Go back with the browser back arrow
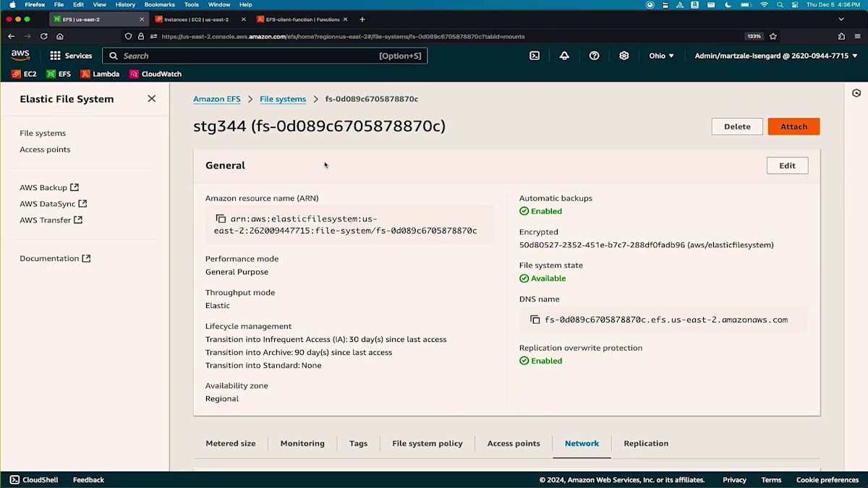The width and height of the screenshot is (868, 488). [x=11, y=36]
